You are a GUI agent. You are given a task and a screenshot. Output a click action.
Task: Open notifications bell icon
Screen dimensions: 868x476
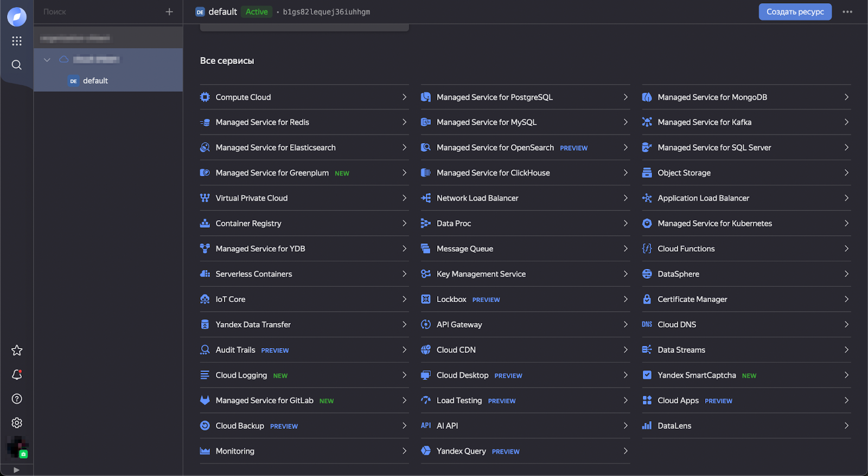coord(17,375)
